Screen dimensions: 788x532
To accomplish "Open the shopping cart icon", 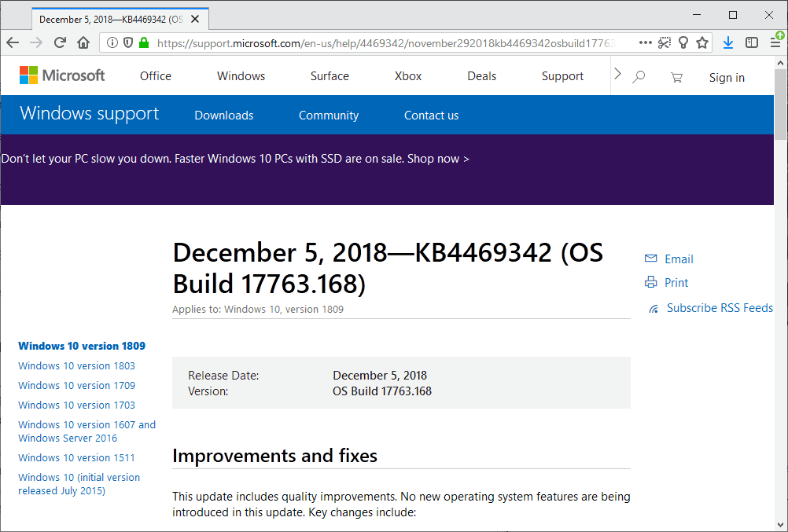I will (676, 77).
